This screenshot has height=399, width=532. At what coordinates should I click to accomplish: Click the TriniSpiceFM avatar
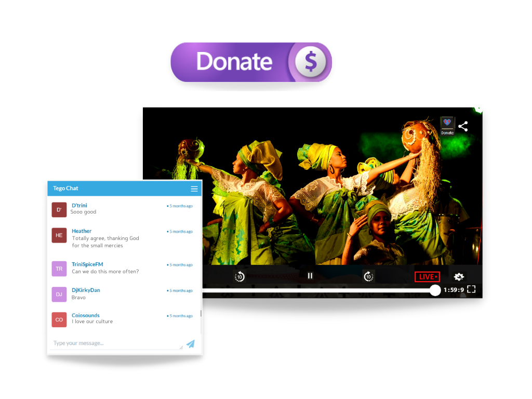coord(59,269)
